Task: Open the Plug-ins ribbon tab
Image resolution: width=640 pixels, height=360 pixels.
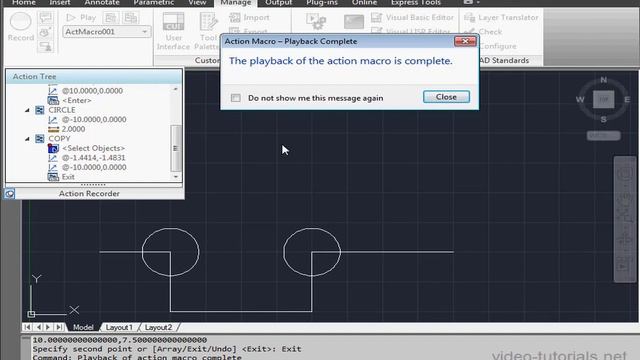Action: [x=322, y=3]
